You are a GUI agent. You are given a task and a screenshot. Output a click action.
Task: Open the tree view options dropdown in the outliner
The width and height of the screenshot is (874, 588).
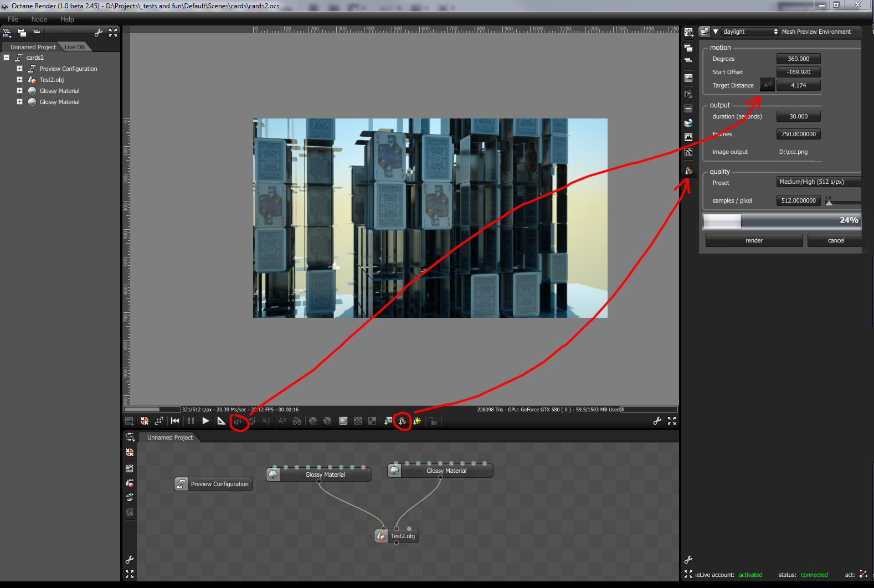[x=7, y=33]
